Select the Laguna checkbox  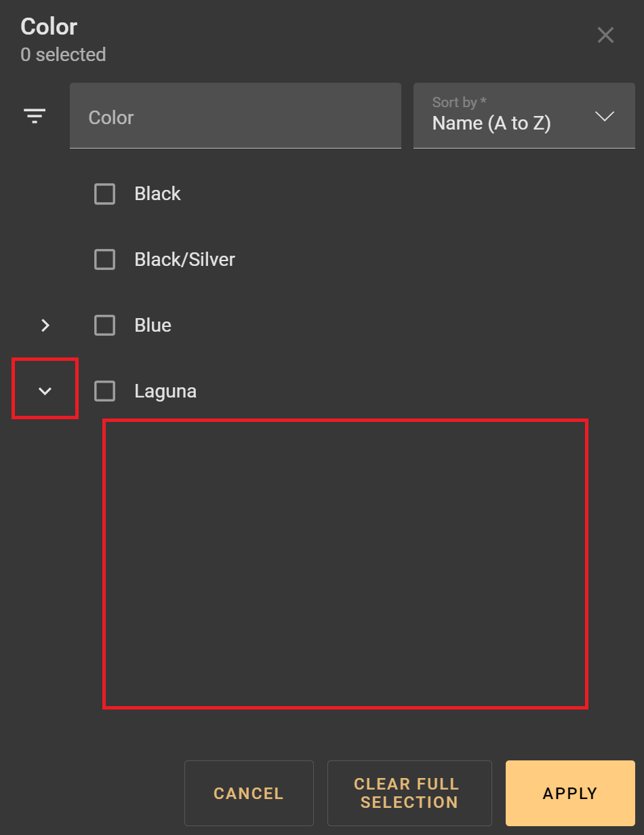point(104,391)
